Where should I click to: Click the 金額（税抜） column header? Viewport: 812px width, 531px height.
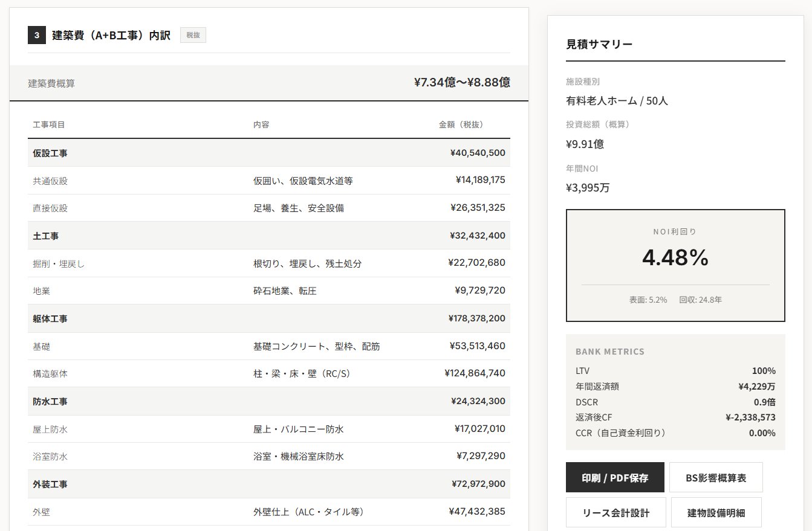tap(461, 124)
